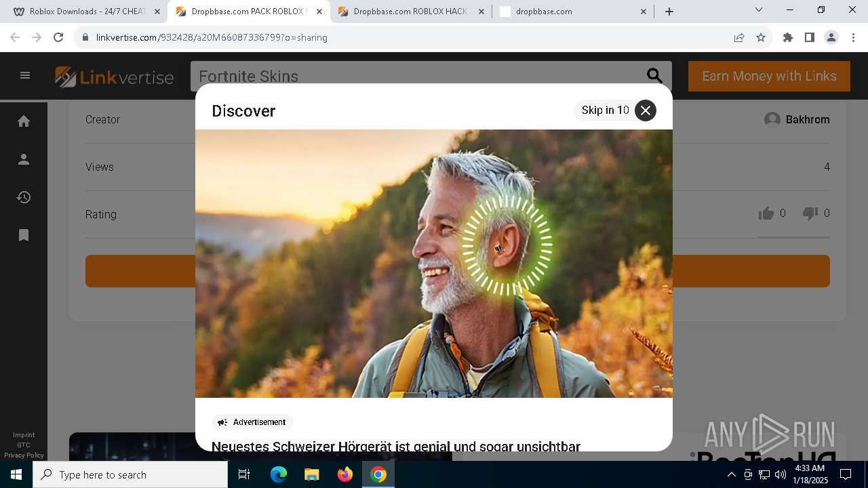Show hidden system tray icons
868x488 pixels.
(x=731, y=474)
